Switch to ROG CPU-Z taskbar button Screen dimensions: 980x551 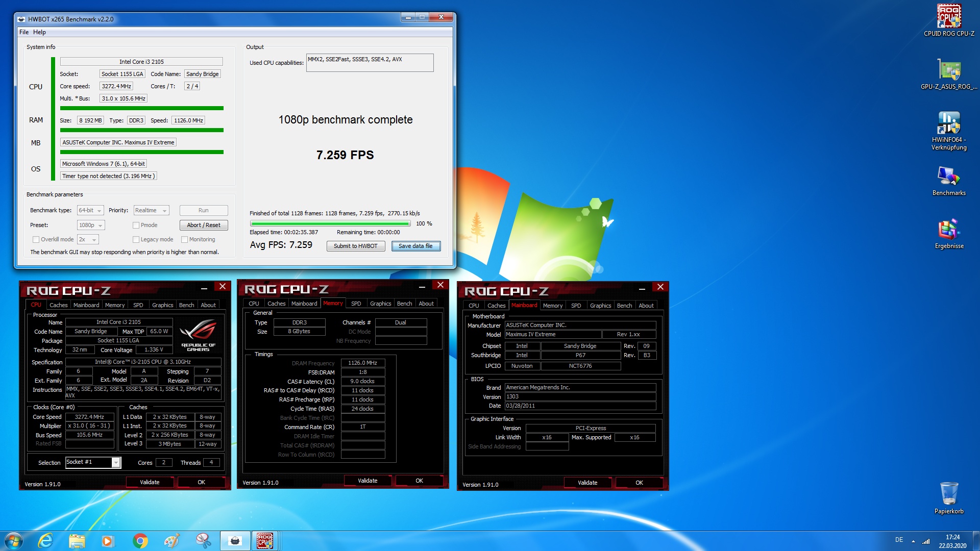coord(265,541)
